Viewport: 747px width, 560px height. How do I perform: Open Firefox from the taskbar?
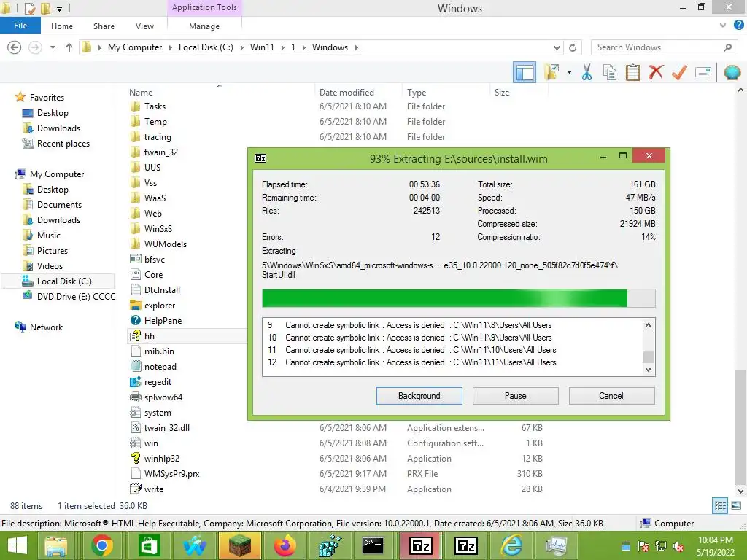285,545
